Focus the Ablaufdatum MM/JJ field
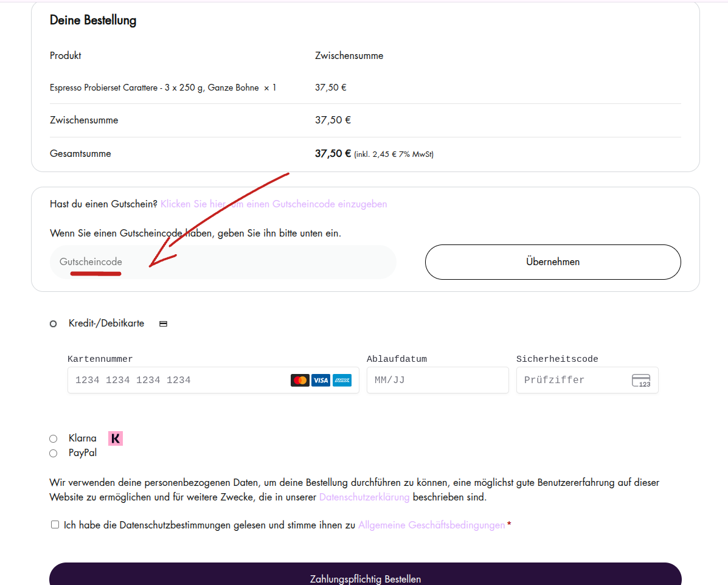The height and width of the screenshot is (585, 728). 437,380
